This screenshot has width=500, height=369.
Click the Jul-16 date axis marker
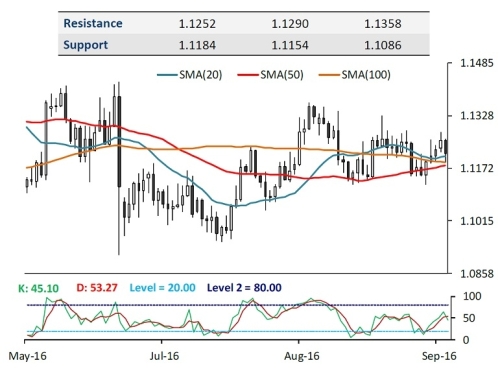click(x=164, y=356)
